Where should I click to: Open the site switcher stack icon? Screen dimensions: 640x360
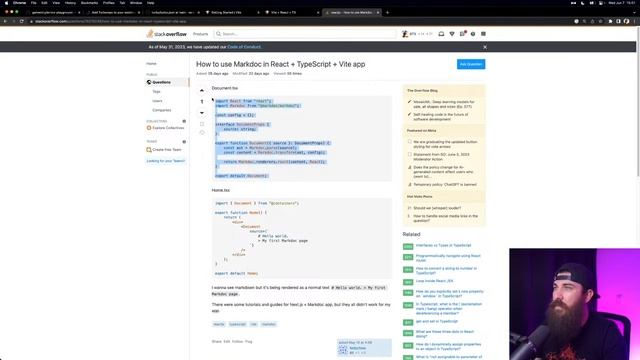483,34
